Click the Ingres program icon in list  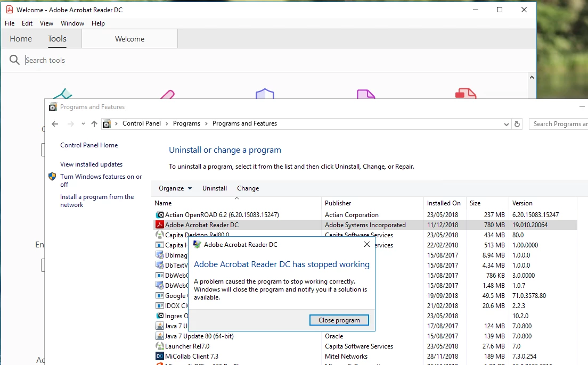[160, 316]
